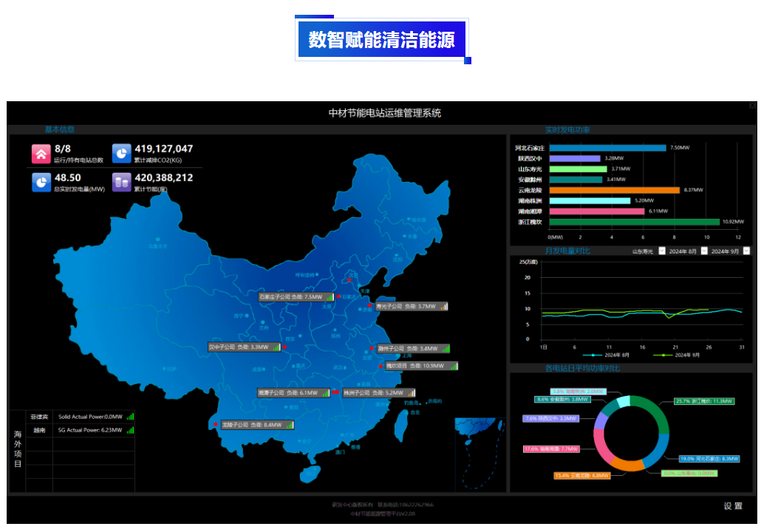The width and height of the screenshot is (761, 532).
Task: Select 越南 row in overseas projects table
Action: [39, 429]
